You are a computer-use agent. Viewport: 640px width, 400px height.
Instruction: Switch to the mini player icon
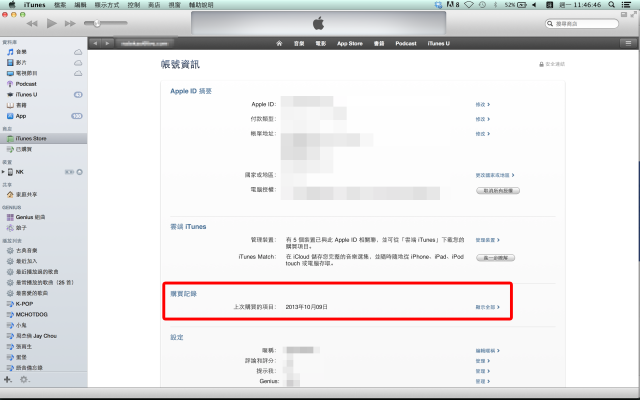click(624, 14)
